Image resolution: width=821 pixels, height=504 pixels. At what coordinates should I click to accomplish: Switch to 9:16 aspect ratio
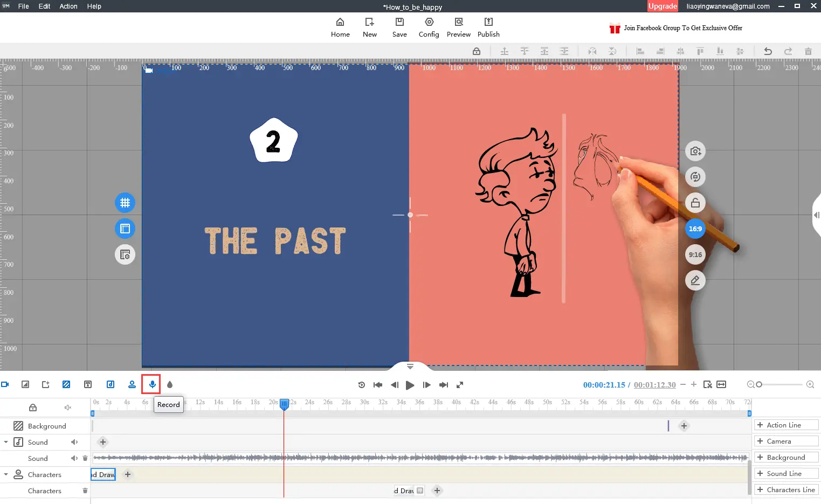point(695,255)
